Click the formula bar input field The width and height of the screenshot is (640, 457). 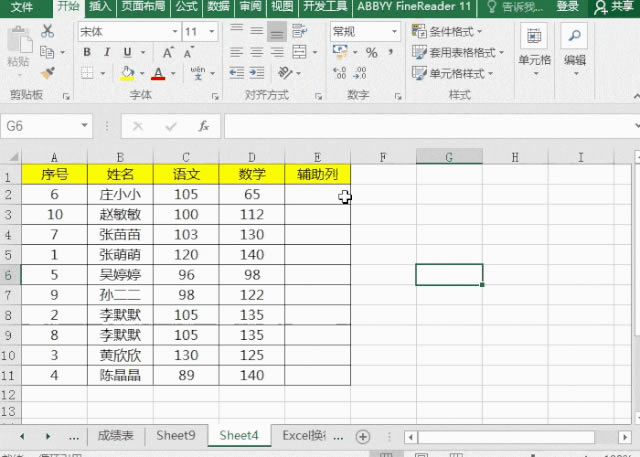pyautogui.click(x=429, y=126)
